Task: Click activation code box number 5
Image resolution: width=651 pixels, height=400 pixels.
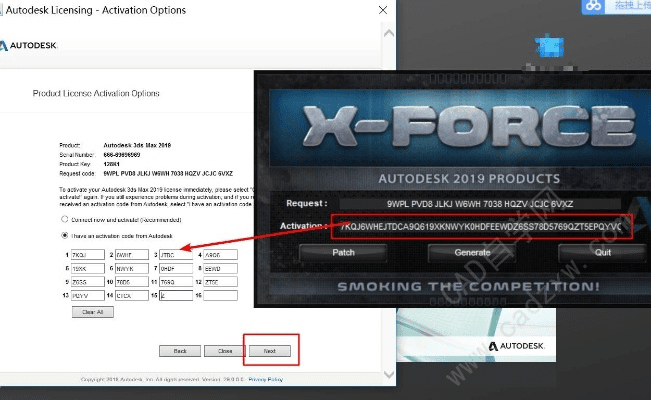Action: [x=88, y=268]
